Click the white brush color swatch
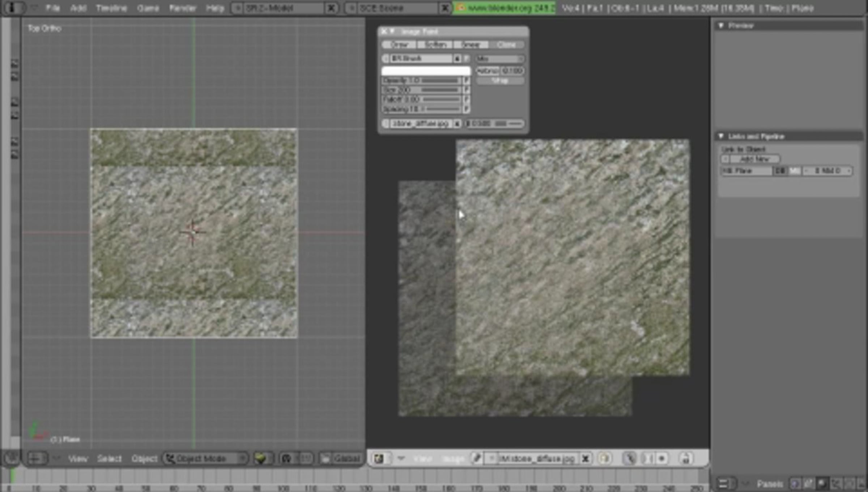This screenshot has height=492, width=868. [426, 71]
